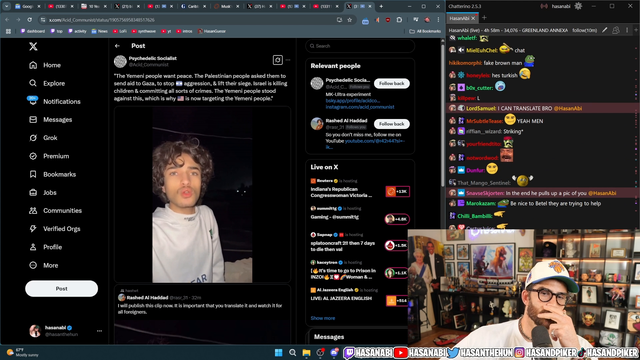Open the weather widget on taskbar
The width and height of the screenshot is (640, 360).
(22, 353)
